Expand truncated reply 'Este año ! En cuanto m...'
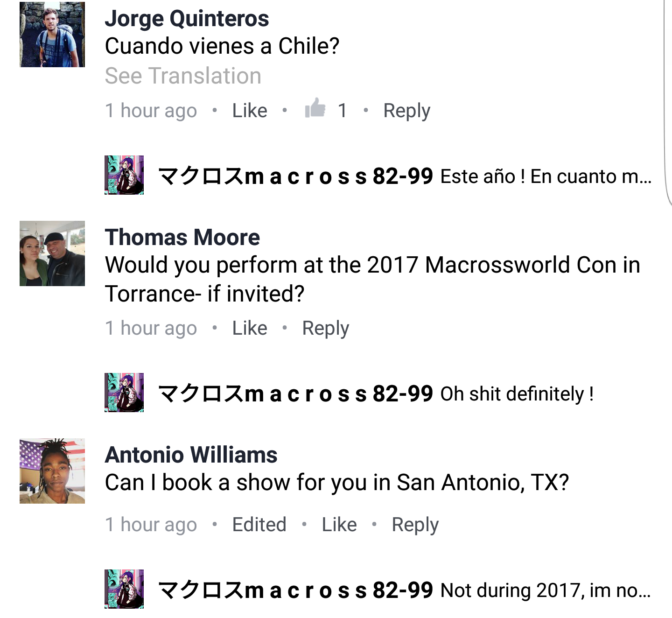The image size is (672, 618). point(546,176)
